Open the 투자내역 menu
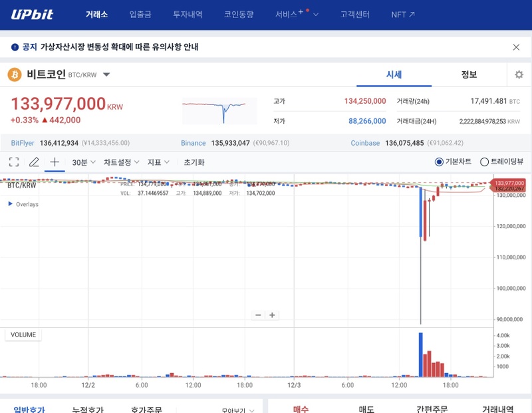532x413 pixels. (x=188, y=14)
